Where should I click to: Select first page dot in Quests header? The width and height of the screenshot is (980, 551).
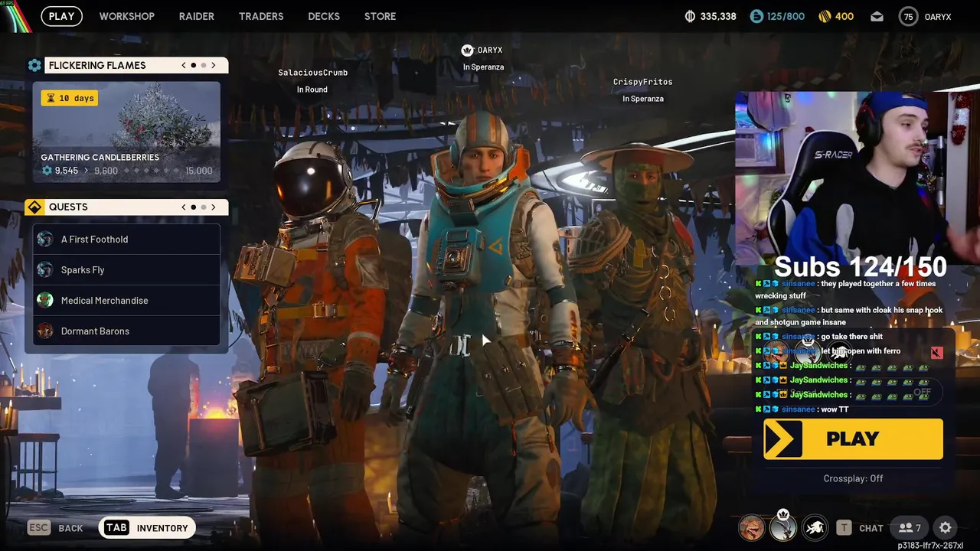(194, 207)
